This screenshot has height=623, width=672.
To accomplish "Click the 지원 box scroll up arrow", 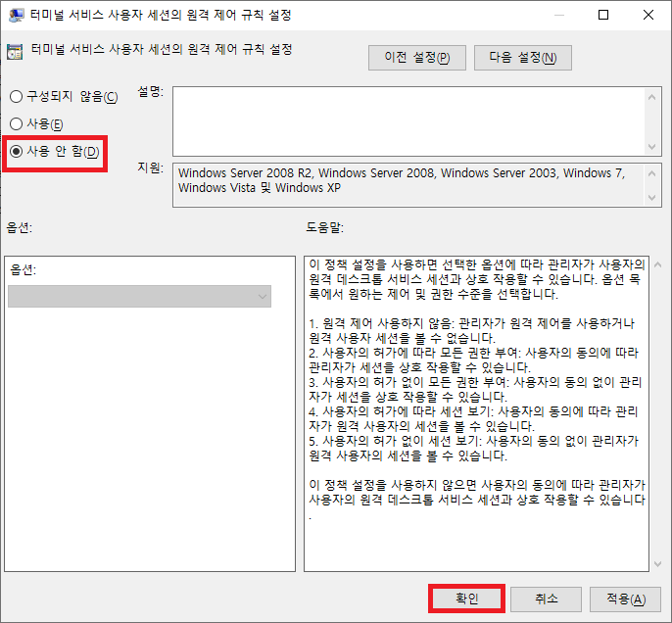I will [x=653, y=171].
